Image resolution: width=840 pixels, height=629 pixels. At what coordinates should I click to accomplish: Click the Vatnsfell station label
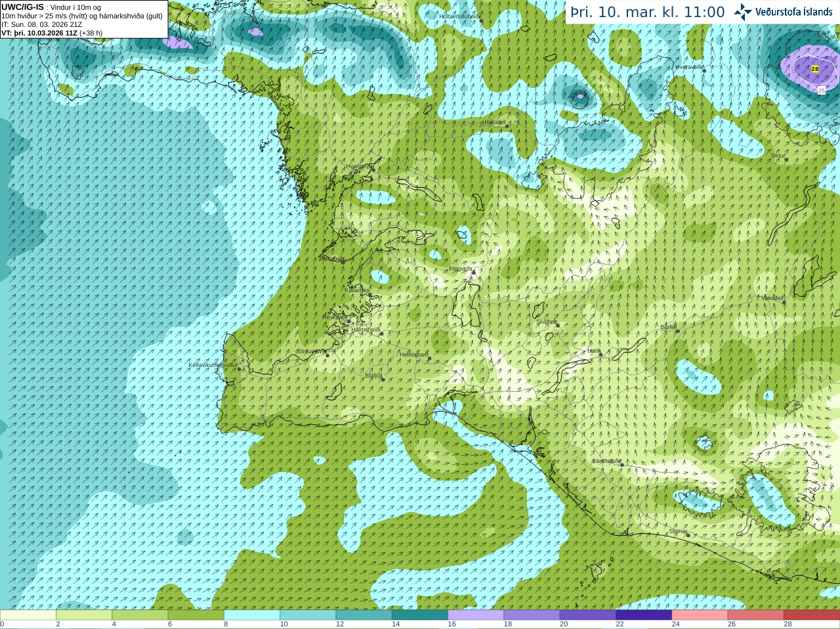(773, 297)
